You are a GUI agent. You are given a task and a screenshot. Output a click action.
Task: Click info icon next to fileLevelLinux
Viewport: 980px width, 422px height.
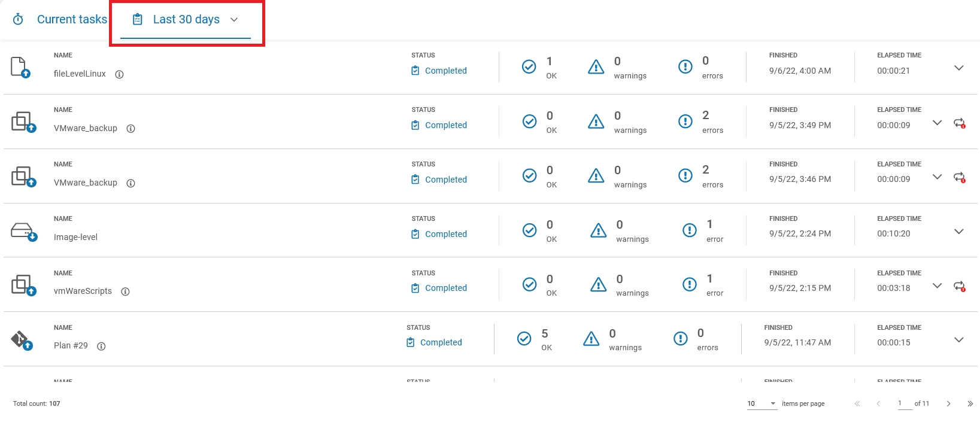[x=119, y=75]
